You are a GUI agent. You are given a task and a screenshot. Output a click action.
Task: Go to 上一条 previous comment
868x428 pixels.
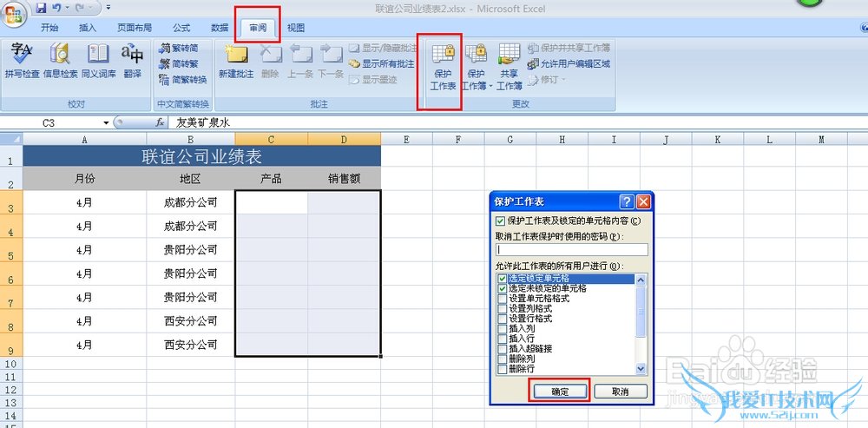click(x=300, y=62)
